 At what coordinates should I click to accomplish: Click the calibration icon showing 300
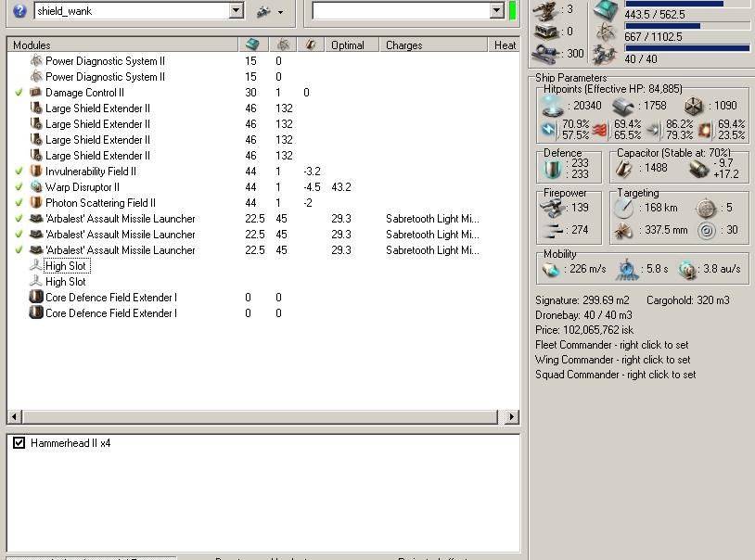(546, 52)
